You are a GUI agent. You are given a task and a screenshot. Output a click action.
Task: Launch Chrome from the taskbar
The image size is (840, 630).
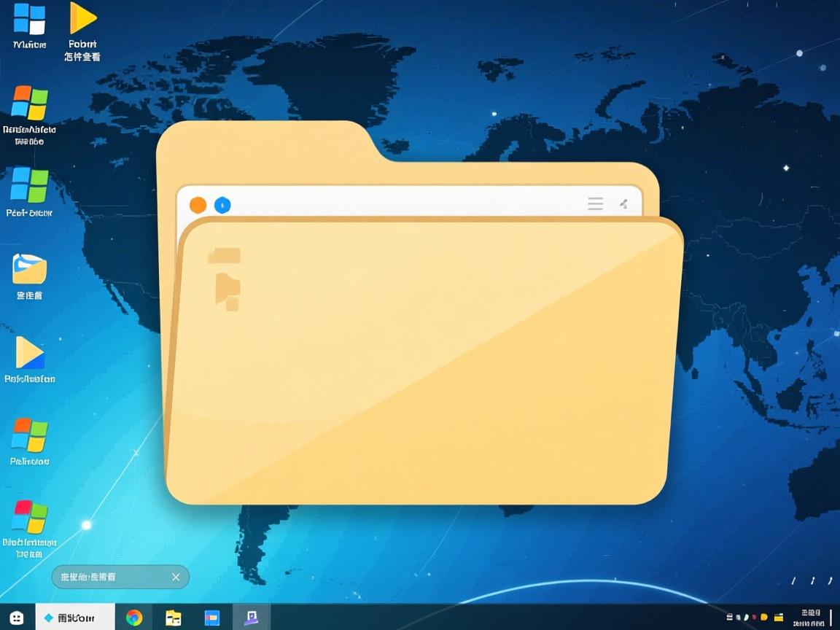pos(134,618)
